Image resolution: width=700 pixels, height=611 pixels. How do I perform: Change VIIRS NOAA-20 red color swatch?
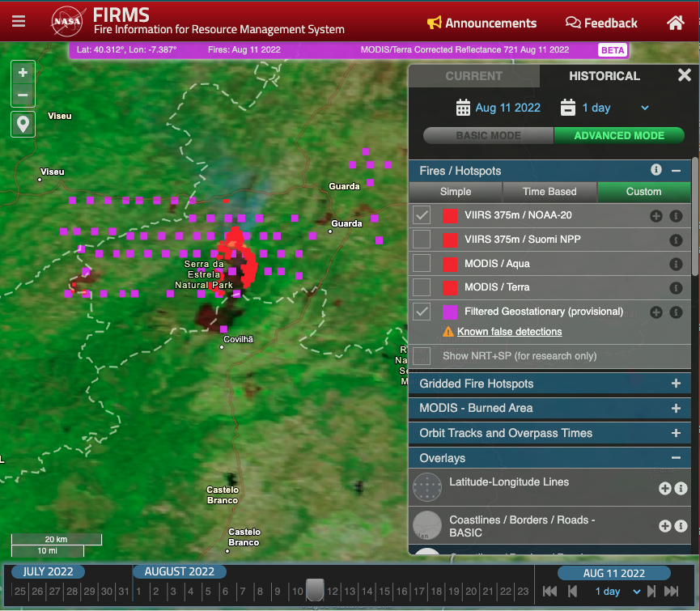coord(450,215)
